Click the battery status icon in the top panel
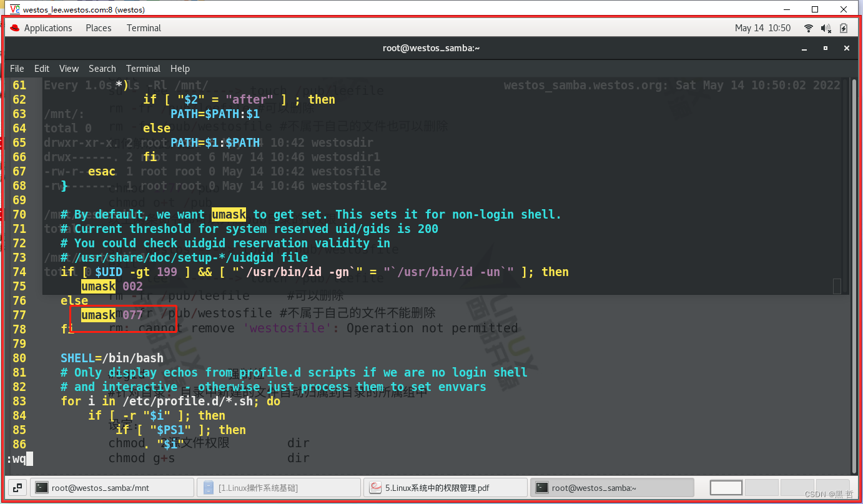This screenshot has height=504, width=863. (844, 27)
